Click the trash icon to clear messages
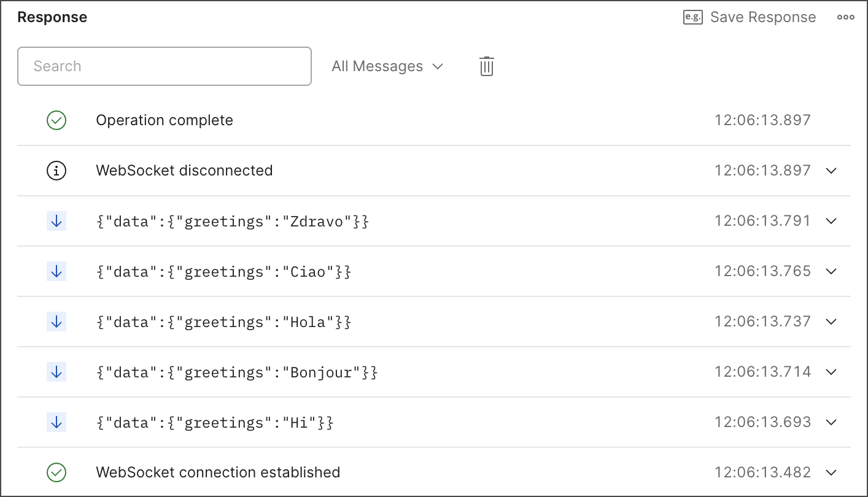This screenshot has height=497, width=868. pyautogui.click(x=486, y=66)
